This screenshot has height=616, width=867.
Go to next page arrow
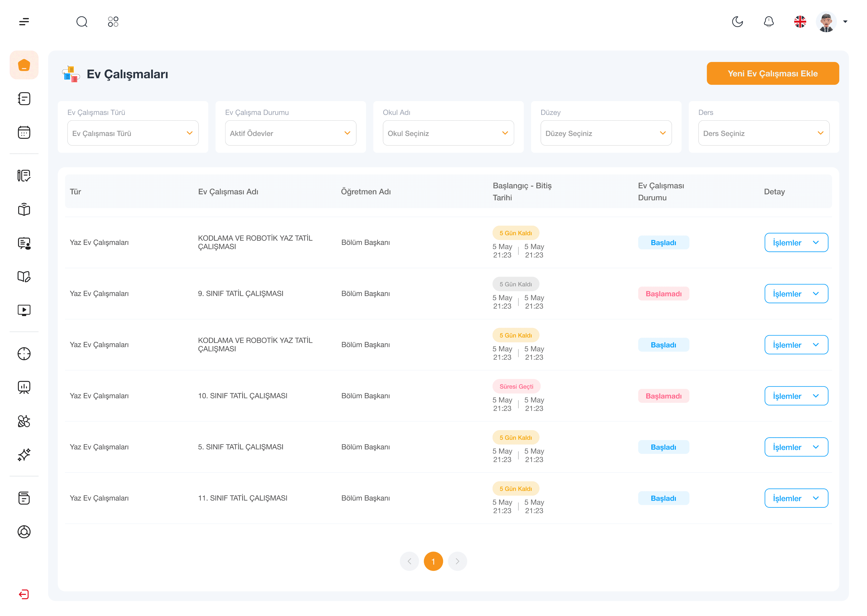click(457, 561)
